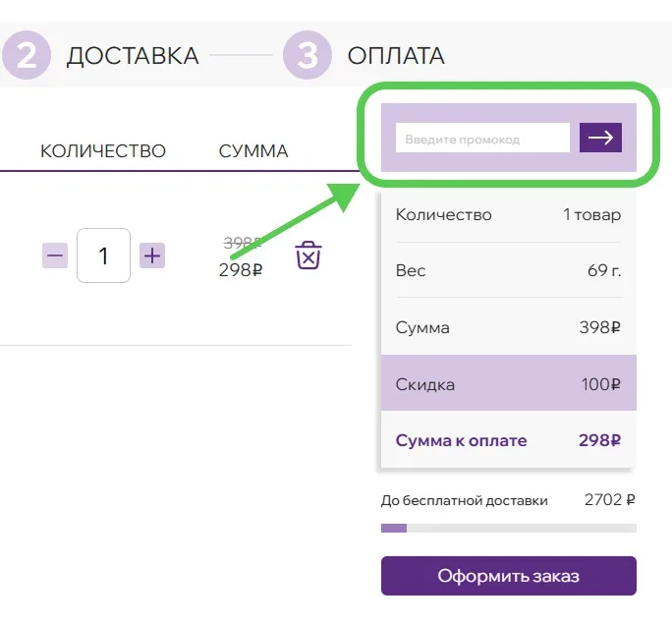The height and width of the screenshot is (623, 672).
Task: Click the 'Количество' summary row label
Action: point(443,214)
